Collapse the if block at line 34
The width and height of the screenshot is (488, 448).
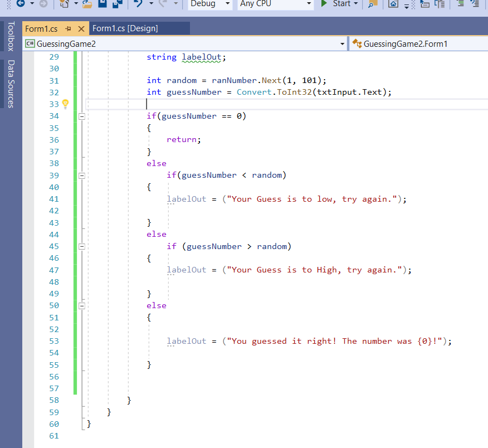(x=82, y=116)
